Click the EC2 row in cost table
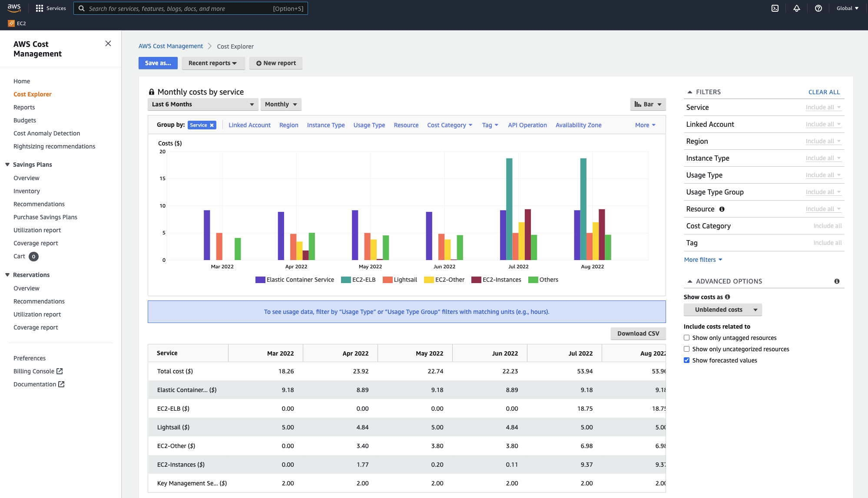 180,464
